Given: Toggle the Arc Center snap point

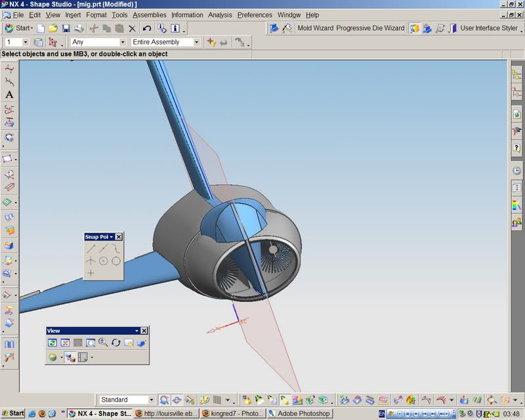Looking at the screenshot, I should (x=104, y=261).
